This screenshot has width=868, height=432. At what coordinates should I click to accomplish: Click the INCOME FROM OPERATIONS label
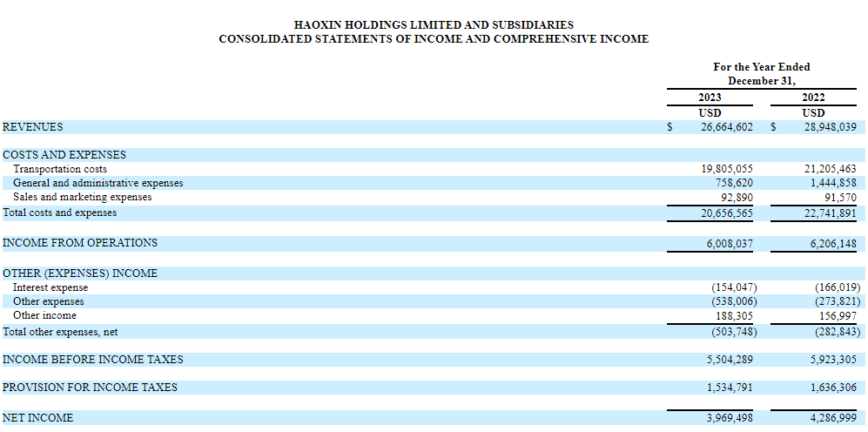[80, 243]
